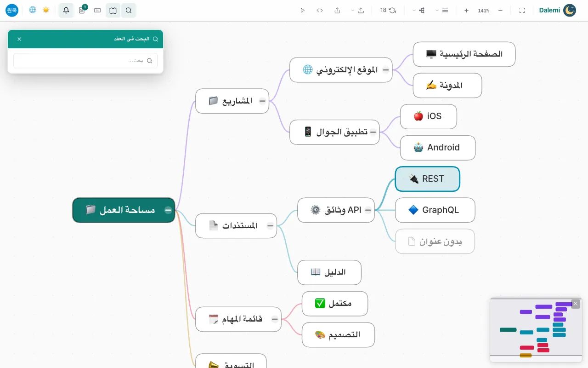Enter fullscreen with the corner-brackets icon
The height and width of the screenshot is (368, 588).
(x=522, y=10)
